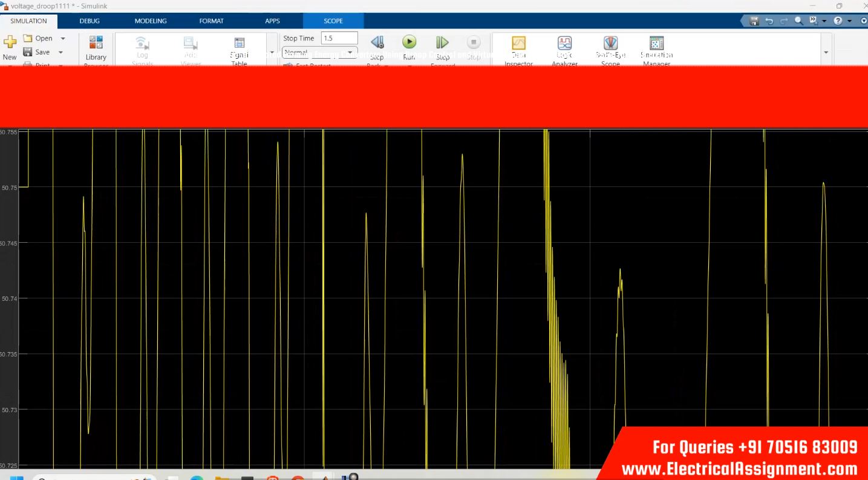Open the Simulation Manager
The height and width of the screenshot is (480, 868).
pyautogui.click(x=656, y=44)
